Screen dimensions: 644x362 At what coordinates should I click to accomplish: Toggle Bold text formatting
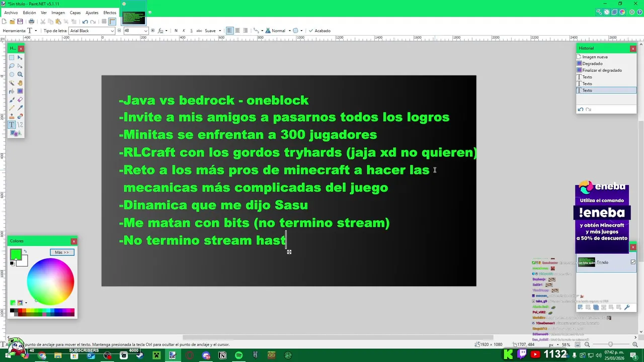coord(176,31)
